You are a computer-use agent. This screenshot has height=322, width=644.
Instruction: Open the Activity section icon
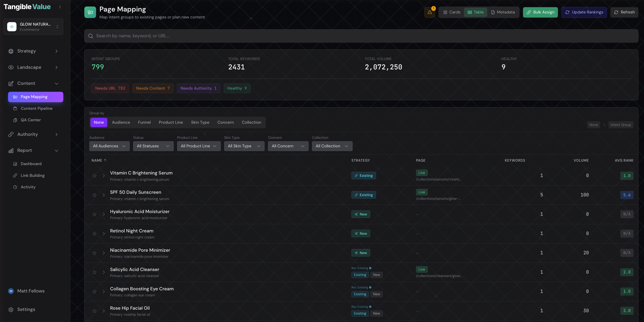click(15, 187)
